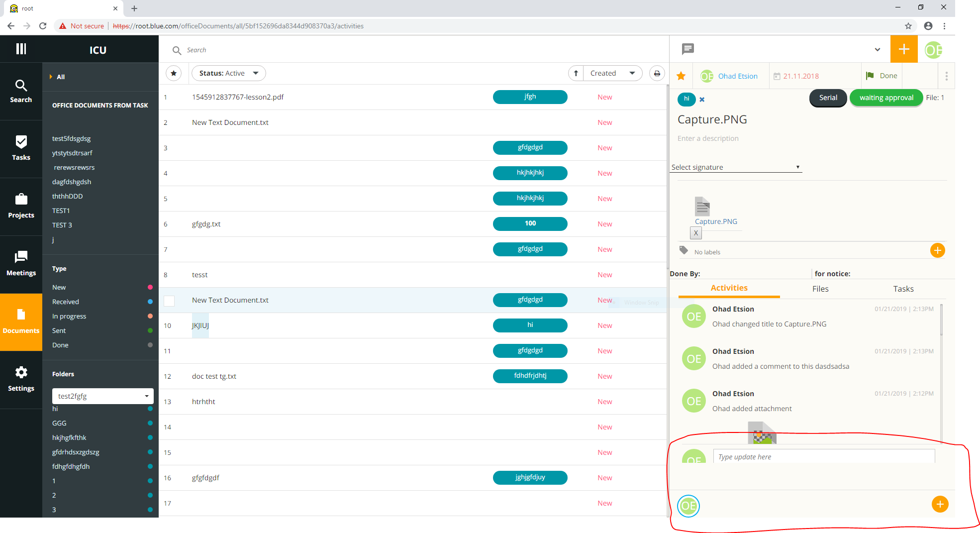Viewport: 980px width, 533px height.
Task: Toggle the orange star on Capture.PNG
Action: [681, 76]
